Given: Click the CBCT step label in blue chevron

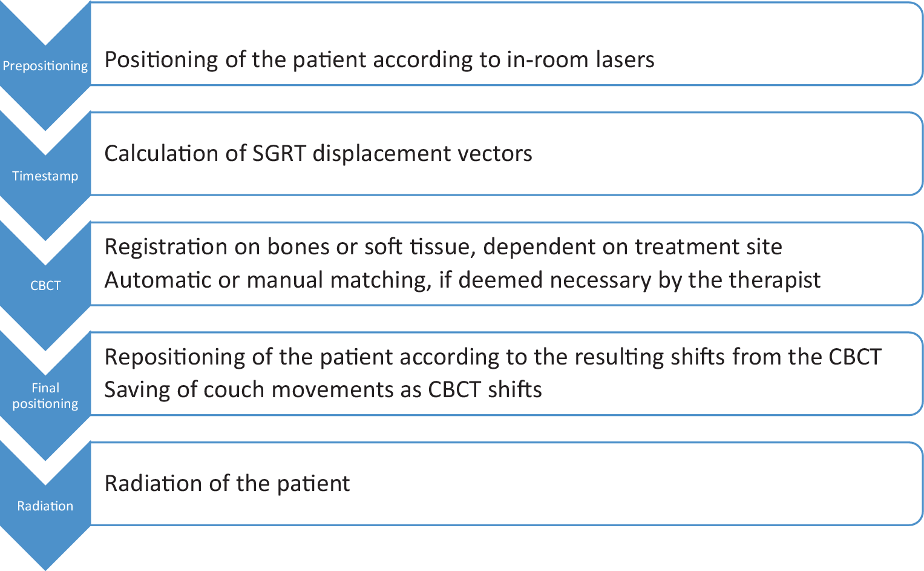Looking at the screenshot, I should click(x=45, y=286).
